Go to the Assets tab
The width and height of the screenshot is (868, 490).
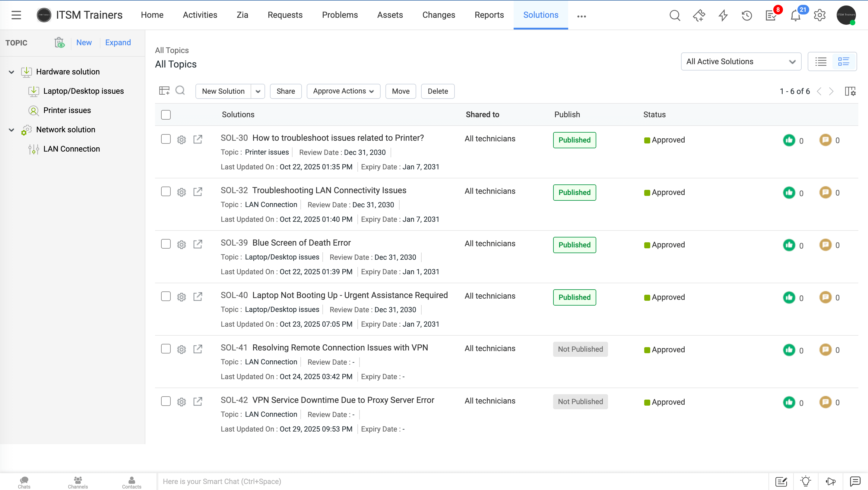click(x=390, y=15)
